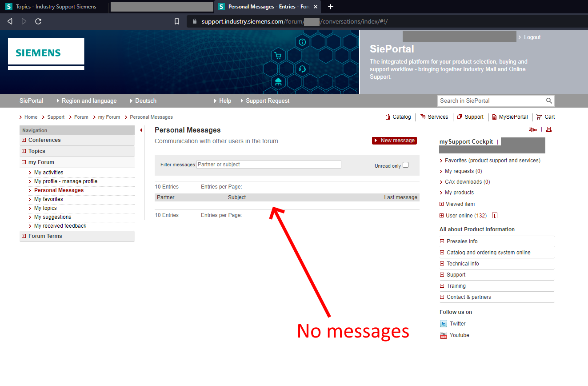Select the Personal Messages browser tab

click(x=267, y=7)
